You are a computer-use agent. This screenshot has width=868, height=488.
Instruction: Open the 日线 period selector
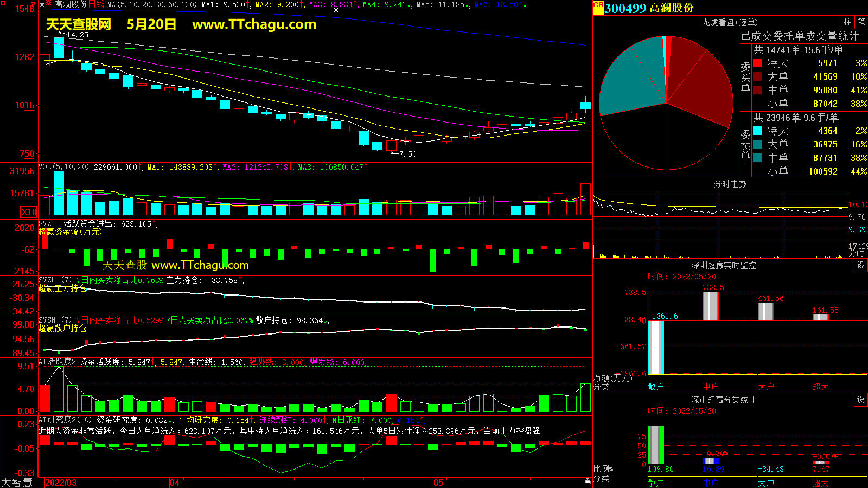96,4
